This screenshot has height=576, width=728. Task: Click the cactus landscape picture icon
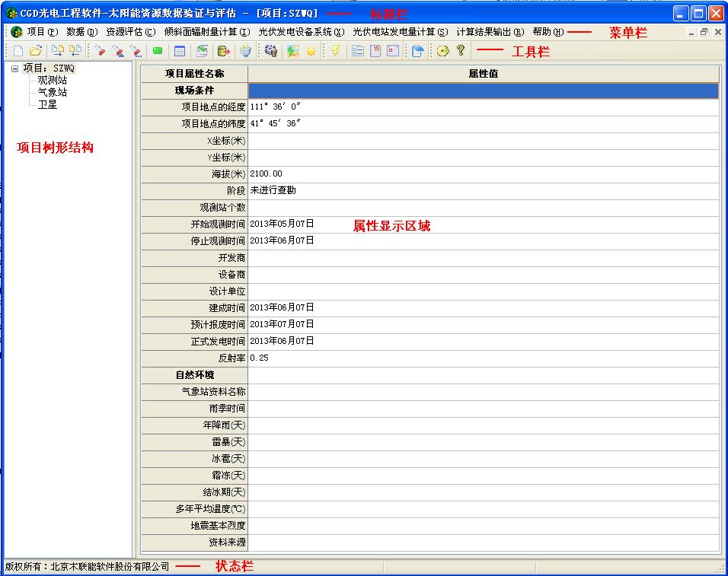[292, 51]
